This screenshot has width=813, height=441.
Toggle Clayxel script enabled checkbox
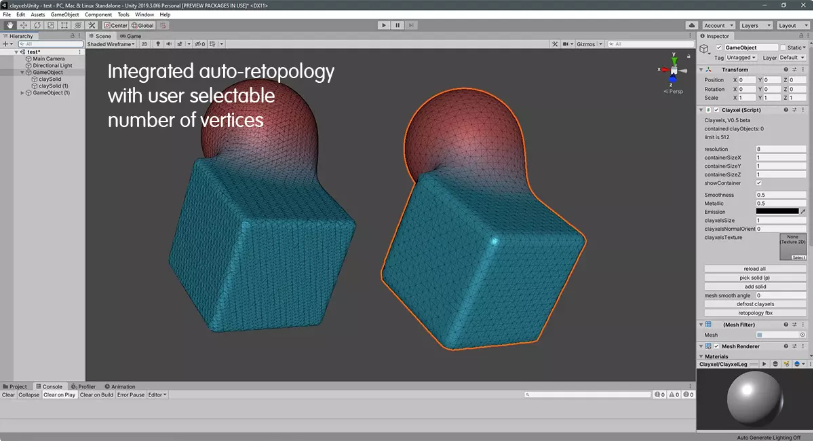point(717,110)
